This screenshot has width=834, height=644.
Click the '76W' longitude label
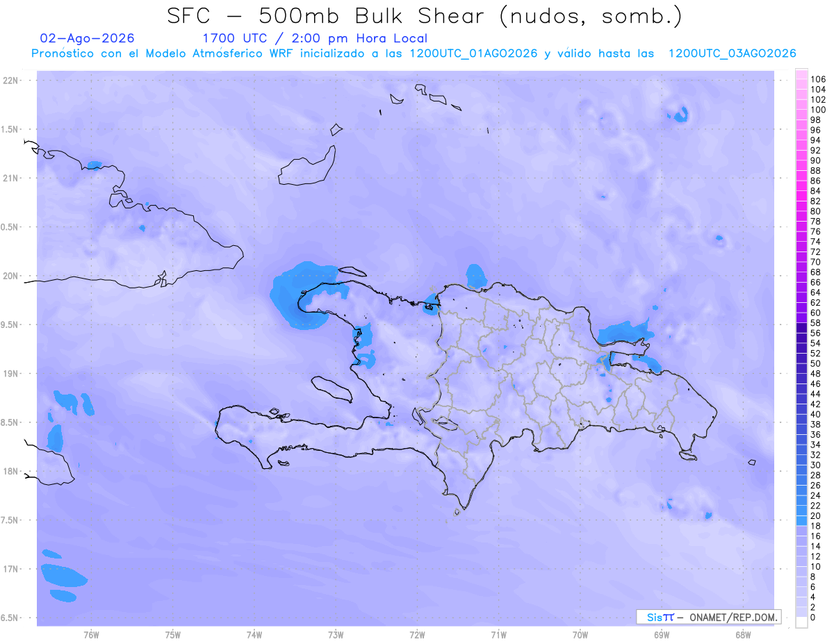pyautogui.click(x=91, y=635)
